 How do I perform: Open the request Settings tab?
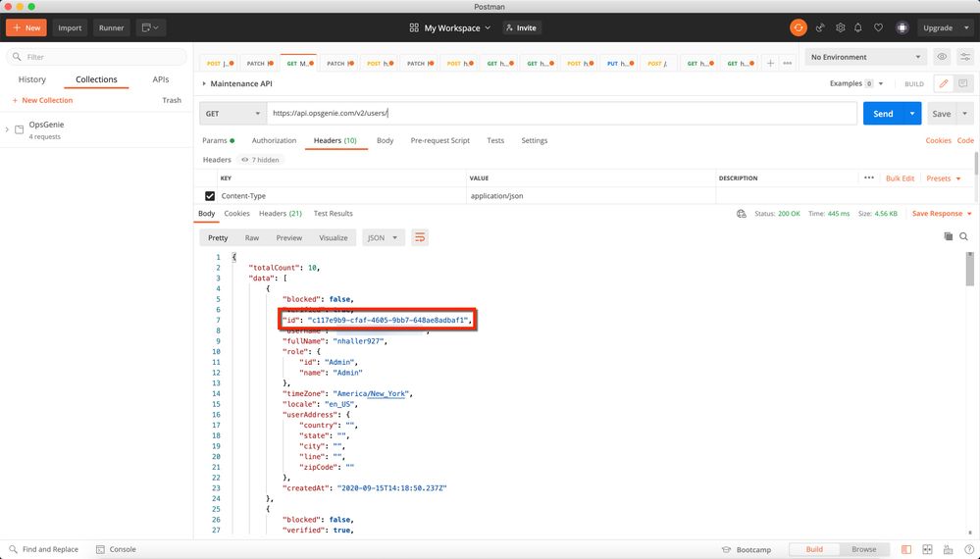point(535,140)
